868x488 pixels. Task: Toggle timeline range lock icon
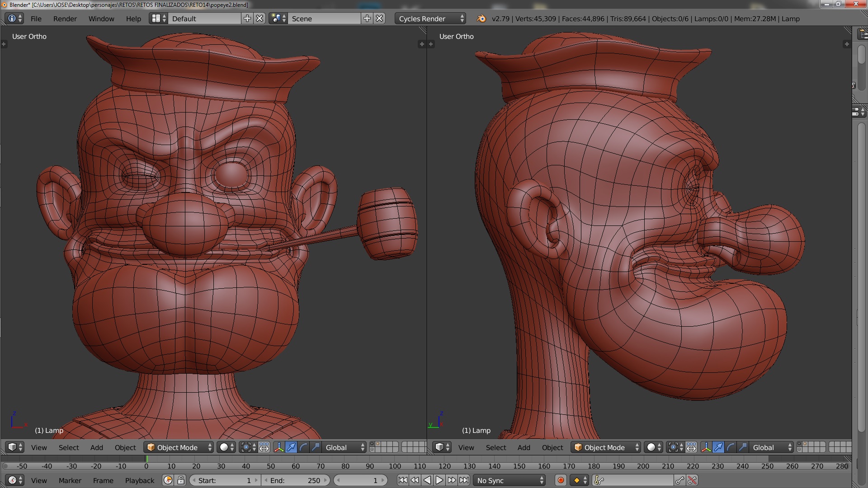(x=180, y=480)
